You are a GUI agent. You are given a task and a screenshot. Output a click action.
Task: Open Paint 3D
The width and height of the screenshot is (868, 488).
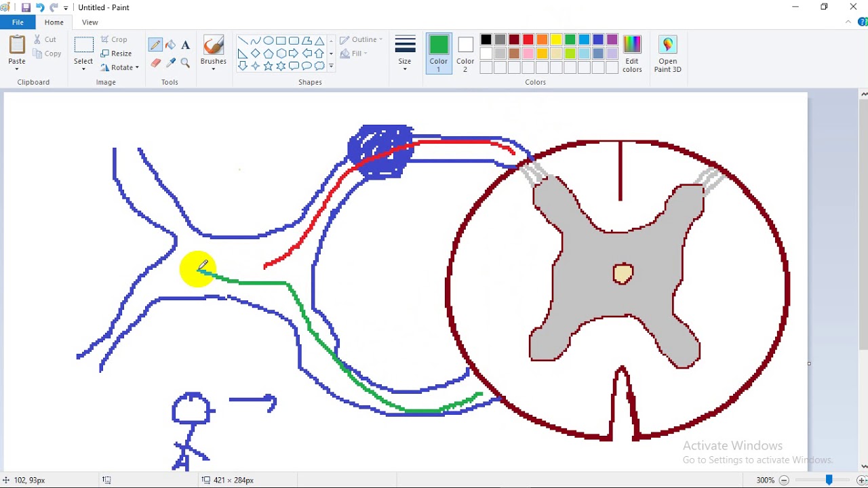pos(668,54)
